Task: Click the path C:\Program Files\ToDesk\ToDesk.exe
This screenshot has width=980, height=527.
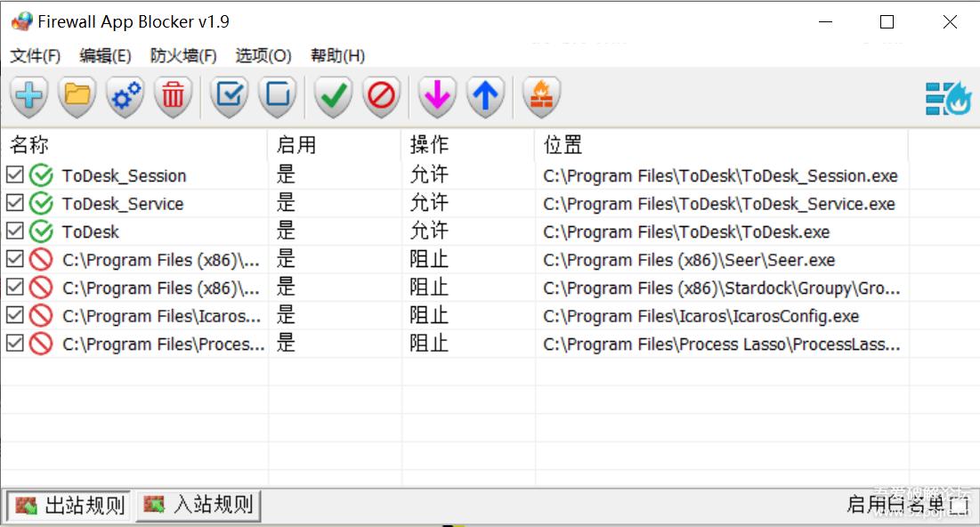Action: [686, 232]
